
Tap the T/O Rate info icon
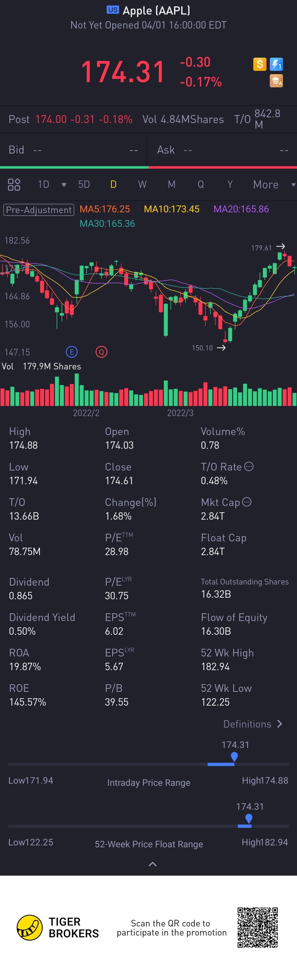pos(249,466)
